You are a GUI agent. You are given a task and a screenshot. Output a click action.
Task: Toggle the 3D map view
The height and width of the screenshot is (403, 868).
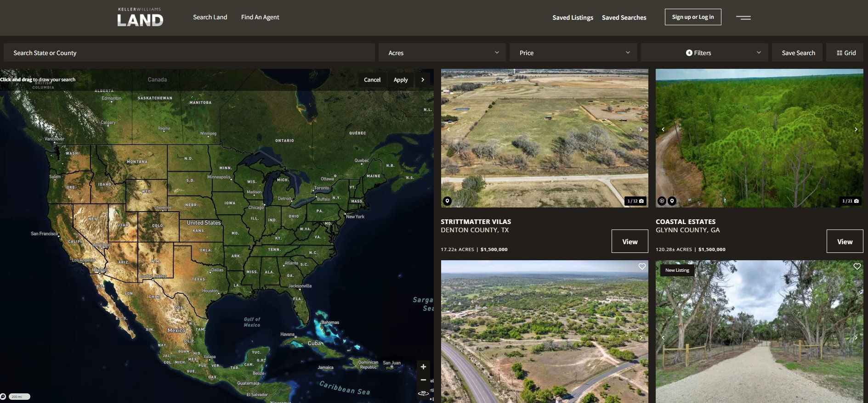tap(423, 393)
